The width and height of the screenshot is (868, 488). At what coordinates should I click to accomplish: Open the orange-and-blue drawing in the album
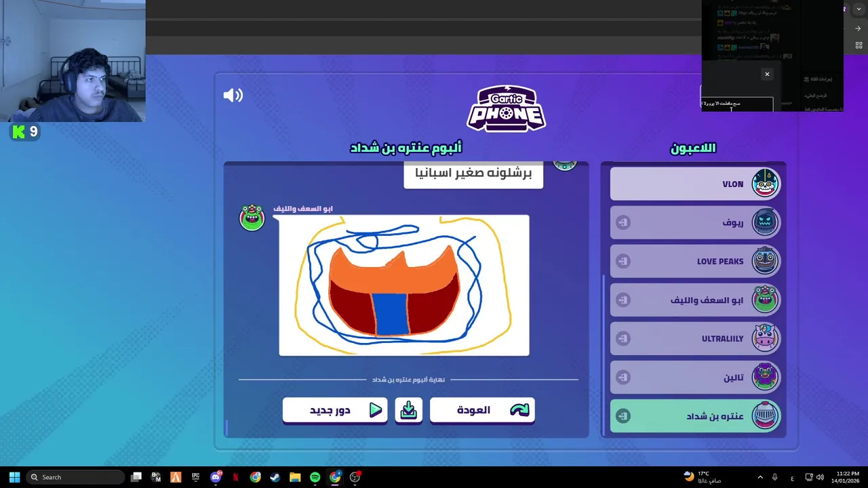tap(404, 285)
